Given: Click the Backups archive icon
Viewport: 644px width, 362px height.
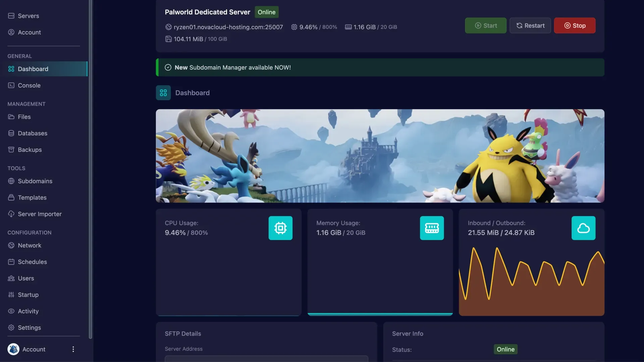Looking at the screenshot, I should (x=11, y=149).
